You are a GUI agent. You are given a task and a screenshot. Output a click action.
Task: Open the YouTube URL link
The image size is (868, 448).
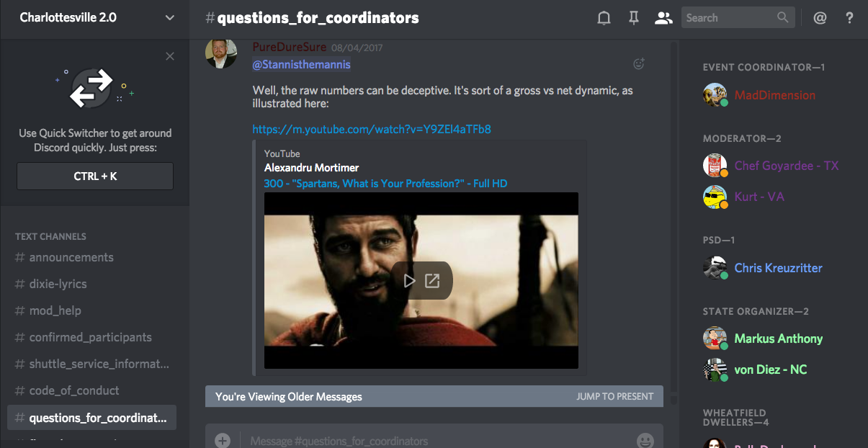click(372, 130)
